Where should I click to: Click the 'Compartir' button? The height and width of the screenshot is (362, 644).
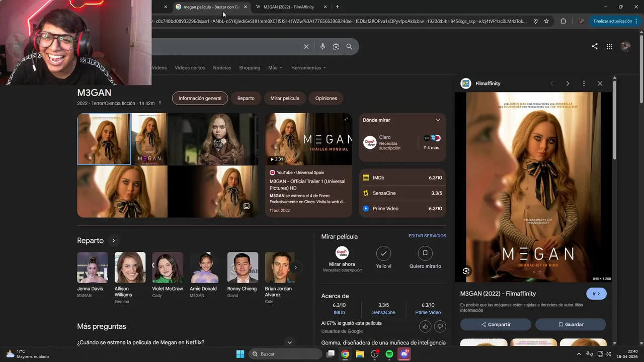(496, 324)
